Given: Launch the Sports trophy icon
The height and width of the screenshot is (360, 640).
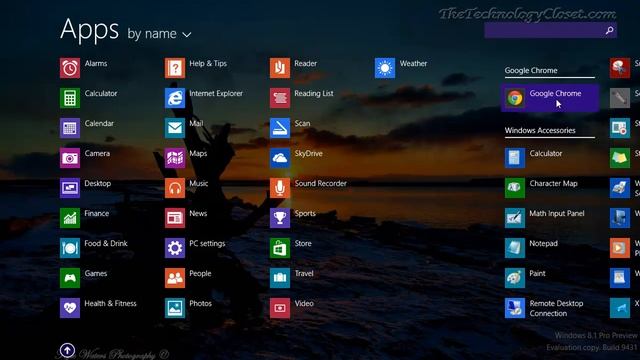Looking at the screenshot, I should 280,218.
